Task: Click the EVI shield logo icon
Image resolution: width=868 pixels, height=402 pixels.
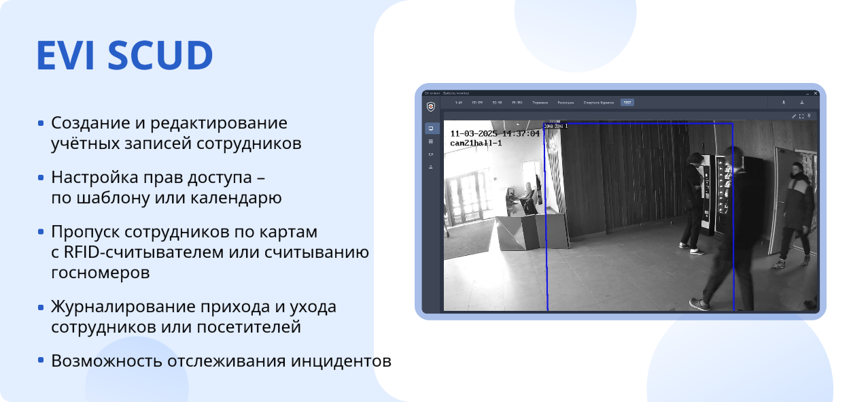Action: [x=431, y=106]
